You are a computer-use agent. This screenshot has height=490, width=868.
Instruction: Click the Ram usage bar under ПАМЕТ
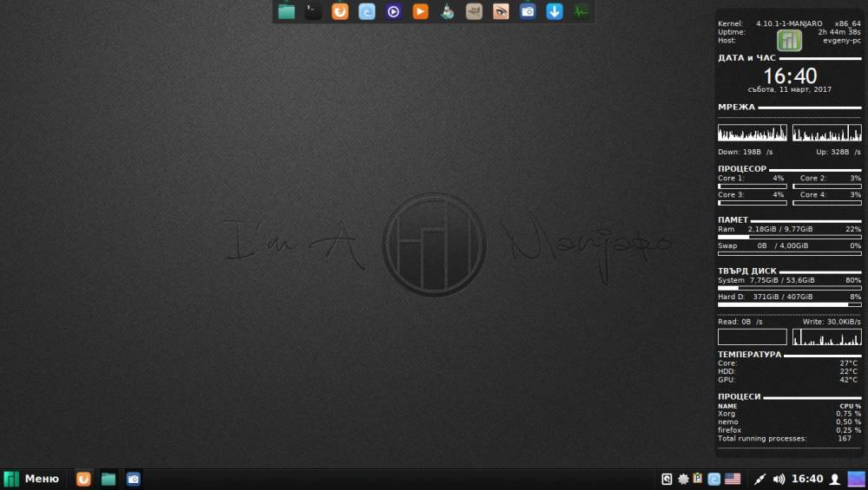(789, 237)
